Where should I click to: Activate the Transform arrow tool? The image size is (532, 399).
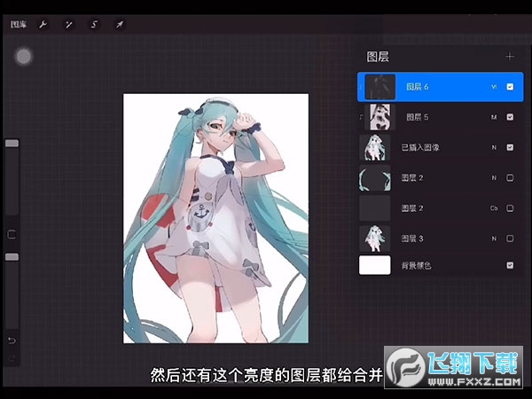coord(120,25)
